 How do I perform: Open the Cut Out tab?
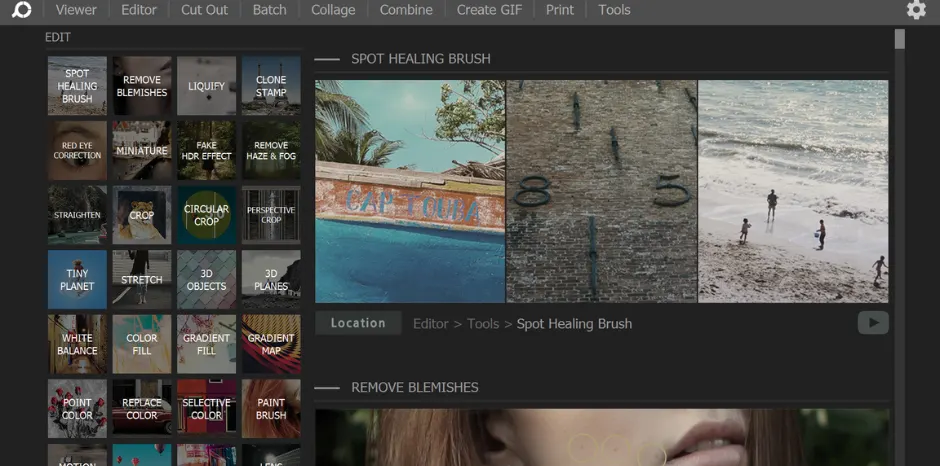(204, 10)
